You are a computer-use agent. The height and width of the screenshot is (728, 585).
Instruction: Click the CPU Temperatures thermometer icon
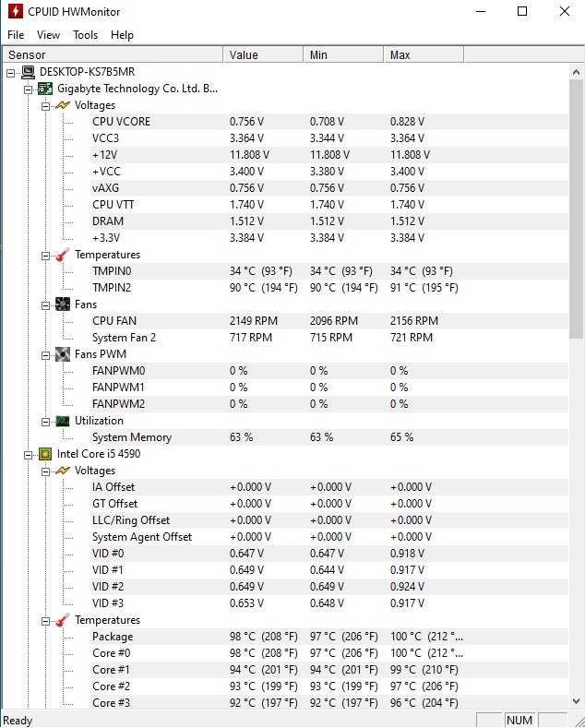[62, 620]
